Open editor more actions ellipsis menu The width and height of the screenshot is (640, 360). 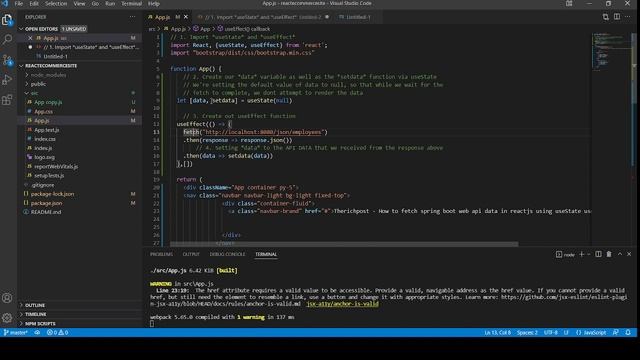coord(628,17)
